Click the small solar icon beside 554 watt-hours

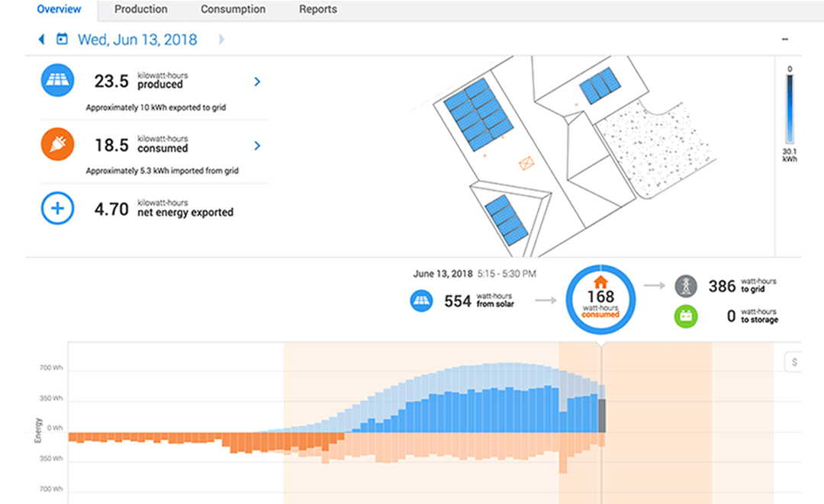(422, 301)
